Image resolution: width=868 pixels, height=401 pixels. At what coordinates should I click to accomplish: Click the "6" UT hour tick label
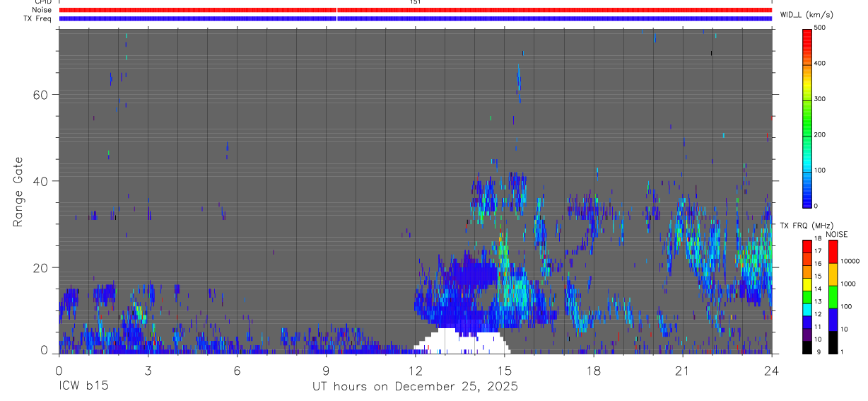coord(237,370)
